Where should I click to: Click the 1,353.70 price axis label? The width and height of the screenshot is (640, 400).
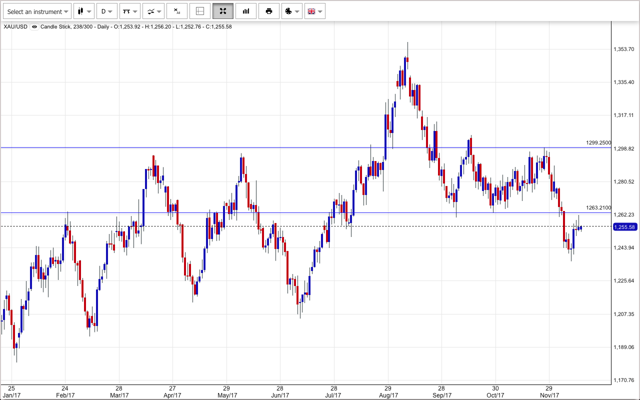coord(623,49)
